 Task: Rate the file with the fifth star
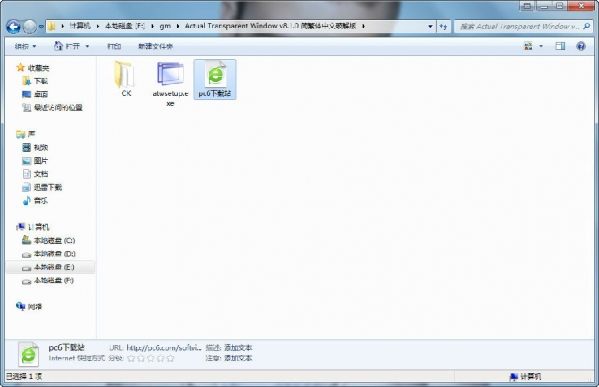click(170, 358)
